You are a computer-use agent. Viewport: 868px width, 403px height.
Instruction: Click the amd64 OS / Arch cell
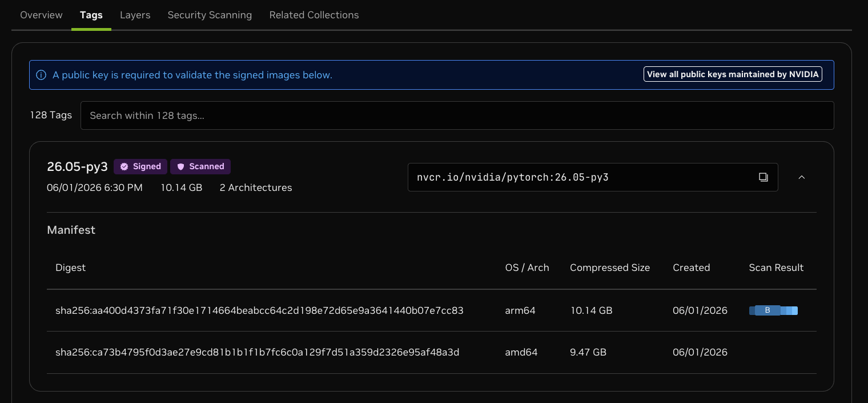click(521, 352)
